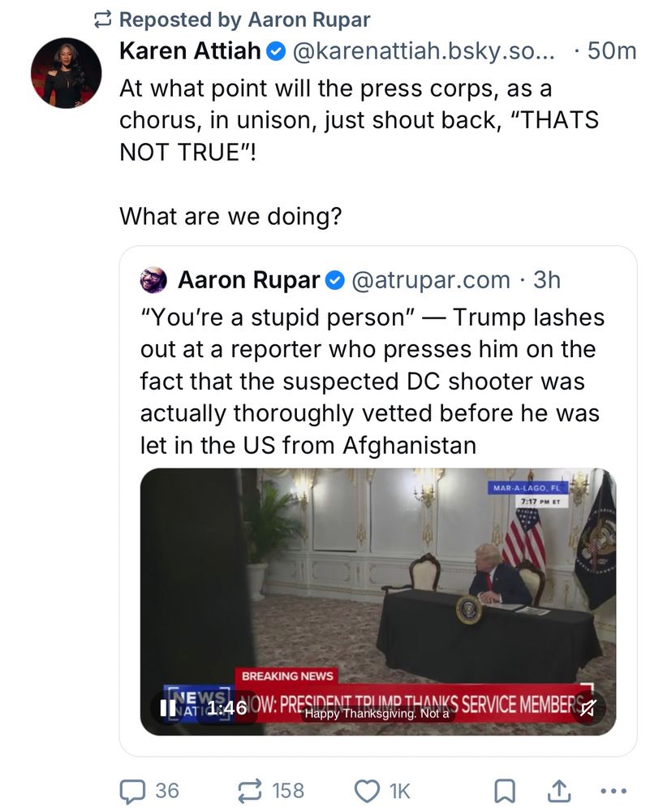Open Karen Attiah's profile avatar
663x812 pixels.
point(67,73)
